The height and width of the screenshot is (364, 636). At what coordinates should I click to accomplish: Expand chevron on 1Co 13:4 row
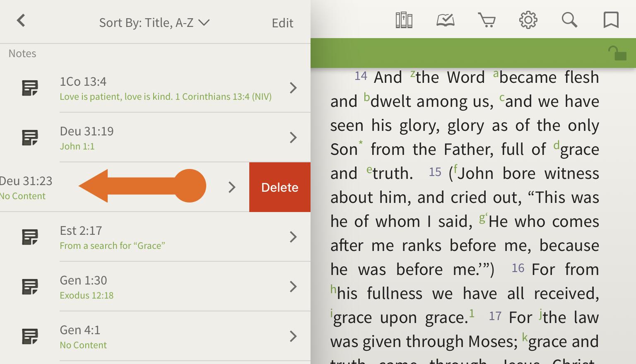coord(293,88)
